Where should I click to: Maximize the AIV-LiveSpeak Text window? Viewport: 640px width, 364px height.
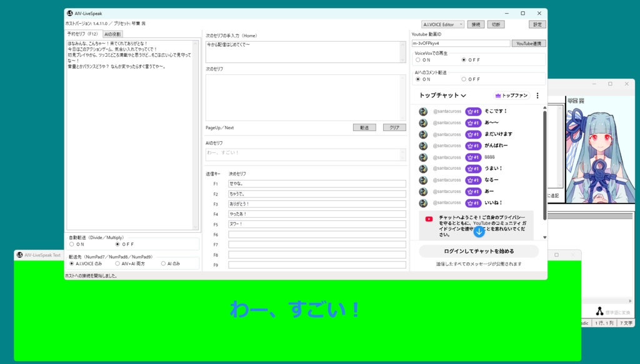(x=556, y=255)
